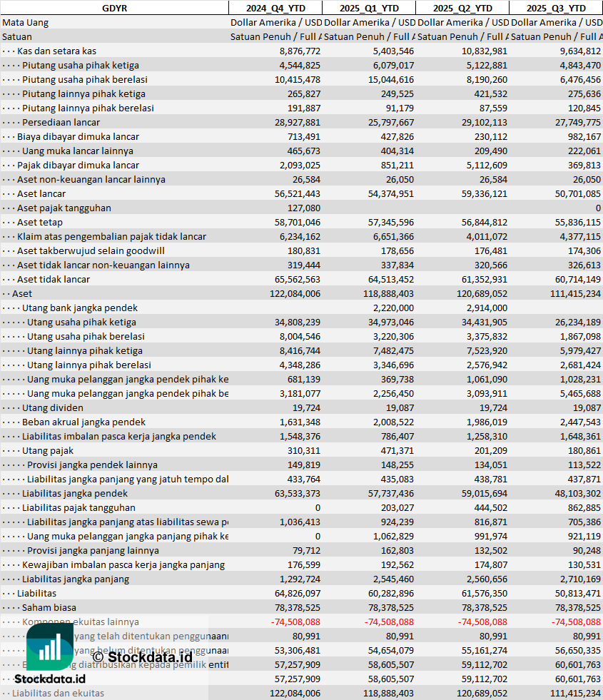603x700 pixels.
Task: Select cell value 438,781
Action: (490, 480)
